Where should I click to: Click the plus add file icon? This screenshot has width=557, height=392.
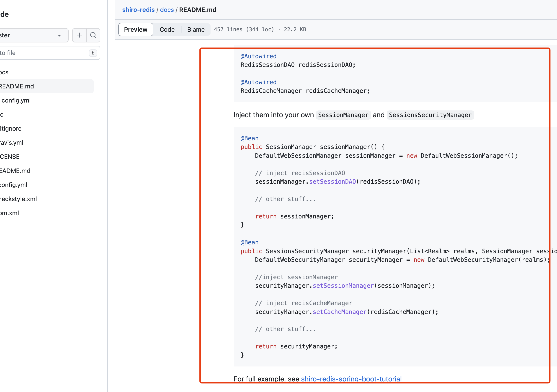click(79, 35)
